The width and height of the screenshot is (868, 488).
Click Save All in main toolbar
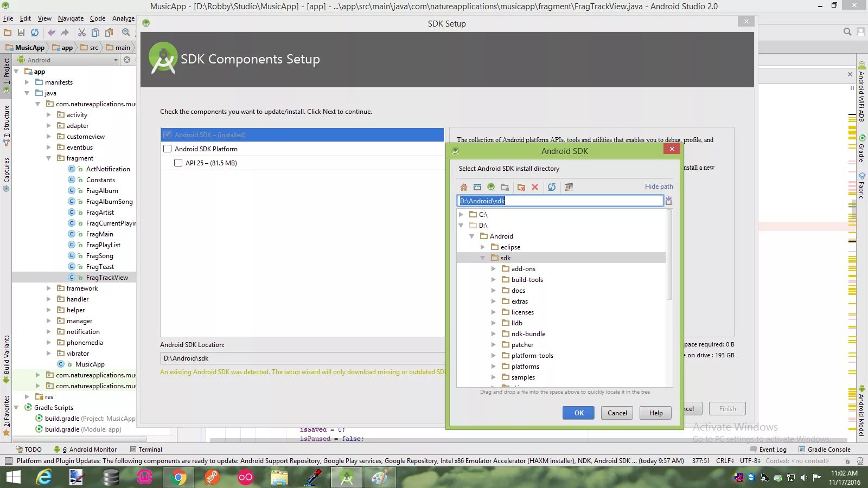click(x=21, y=33)
